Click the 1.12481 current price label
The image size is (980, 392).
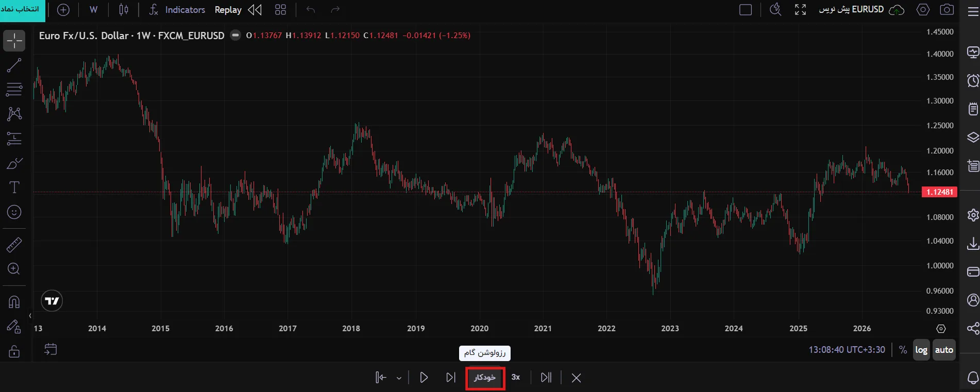[939, 192]
